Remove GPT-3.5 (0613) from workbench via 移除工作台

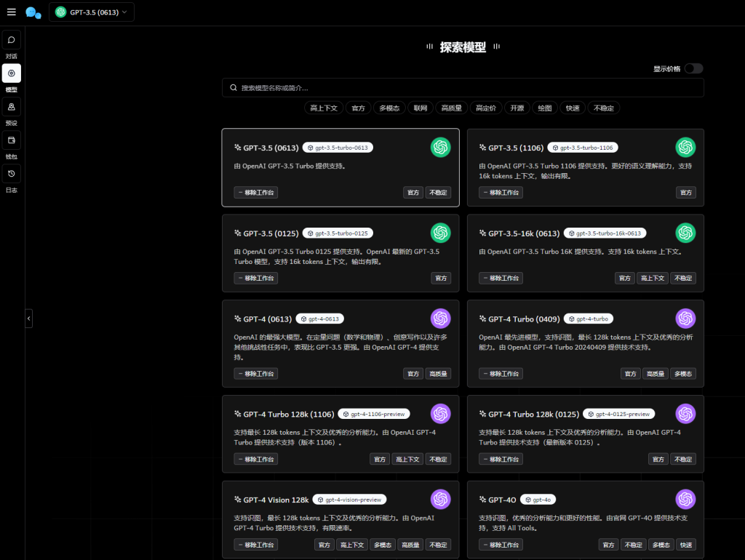point(255,193)
